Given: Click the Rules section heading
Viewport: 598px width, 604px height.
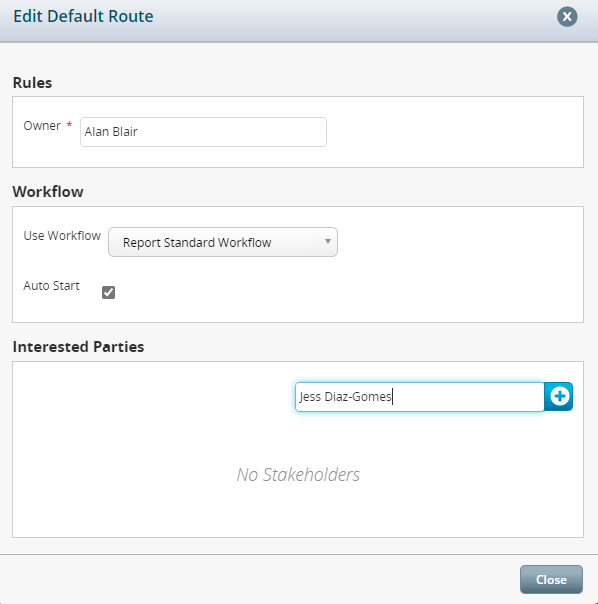Looking at the screenshot, I should 32,83.
